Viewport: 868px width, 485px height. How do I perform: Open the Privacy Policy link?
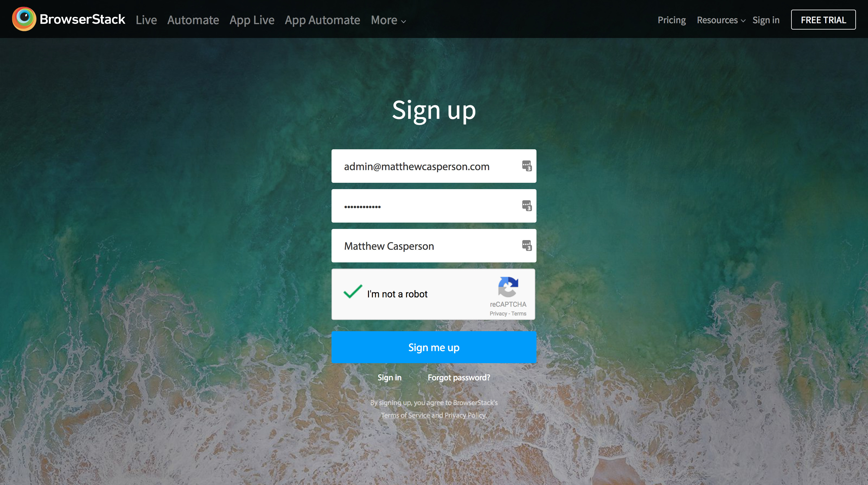465,415
